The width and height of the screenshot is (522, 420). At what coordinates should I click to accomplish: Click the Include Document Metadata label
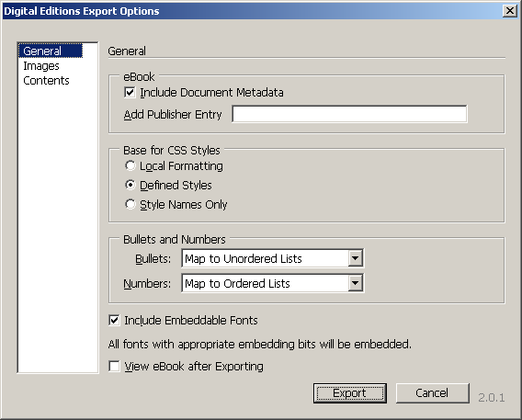point(211,92)
